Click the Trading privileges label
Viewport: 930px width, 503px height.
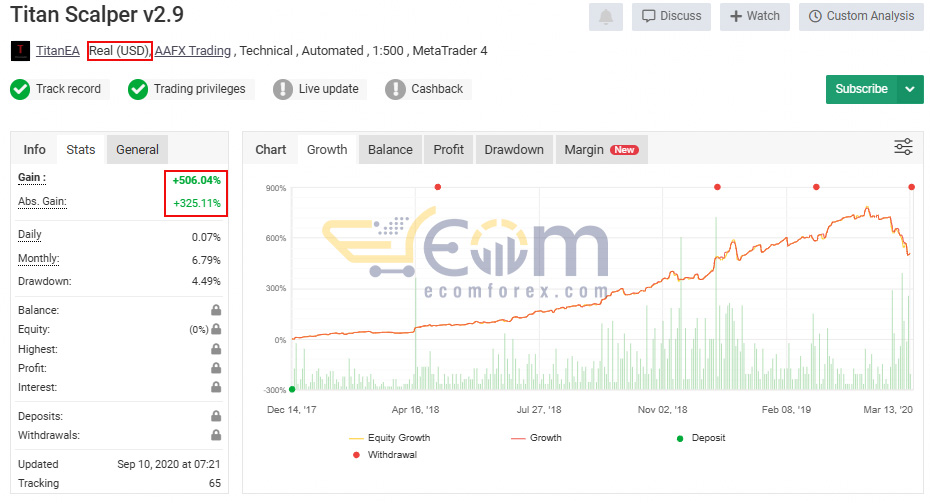click(x=199, y=89)
